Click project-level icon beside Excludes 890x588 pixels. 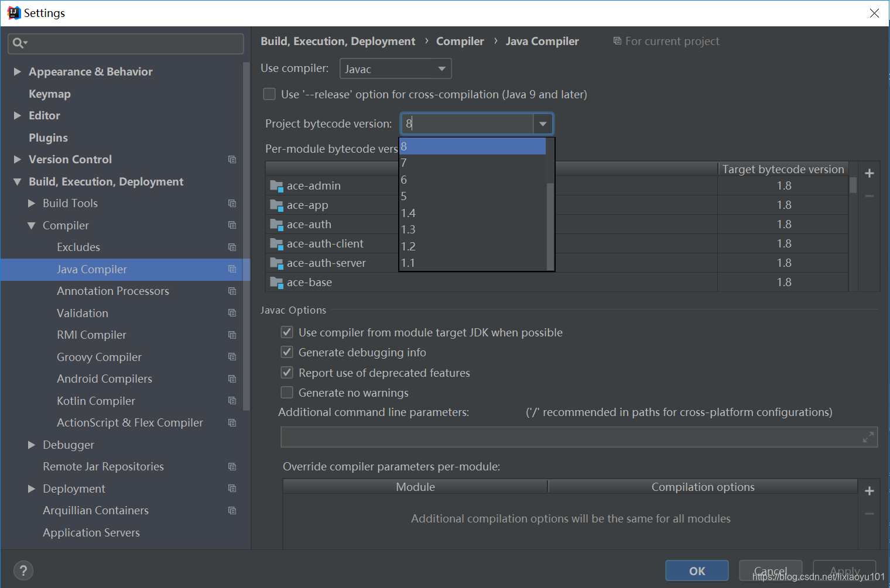coord(232,247)
